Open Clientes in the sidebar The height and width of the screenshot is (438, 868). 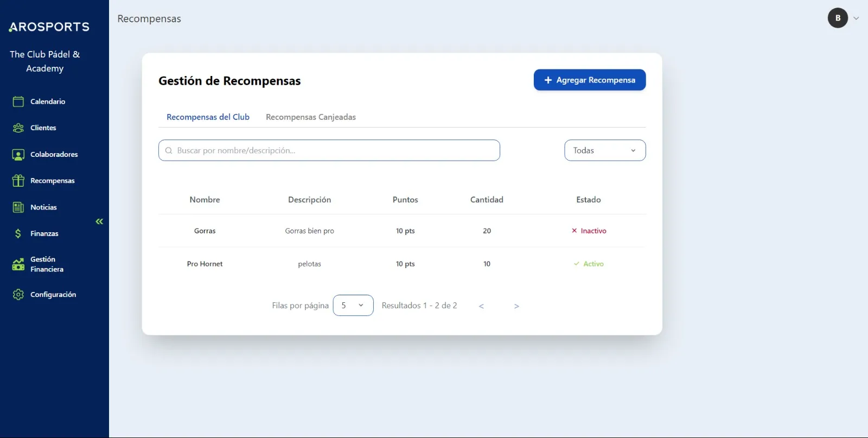[x=43, y=128]
